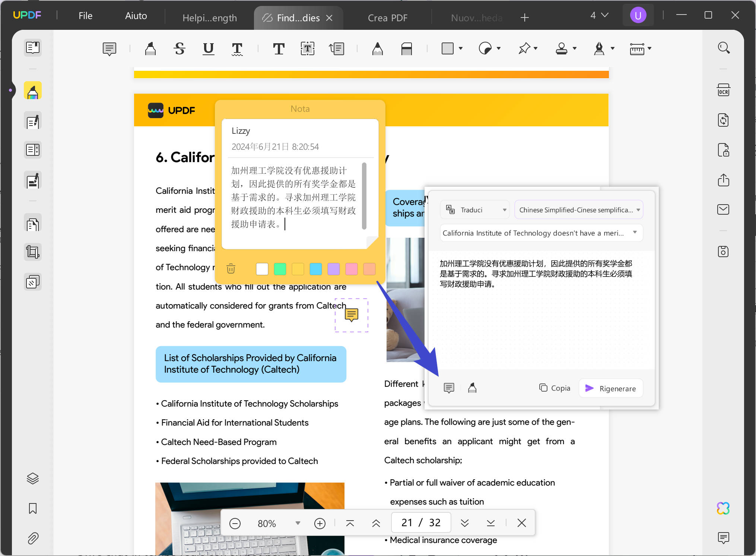The height and width of the screenshot is (556, 756).
Task: Open the convert PDF tool
Action: coord(724,120)
